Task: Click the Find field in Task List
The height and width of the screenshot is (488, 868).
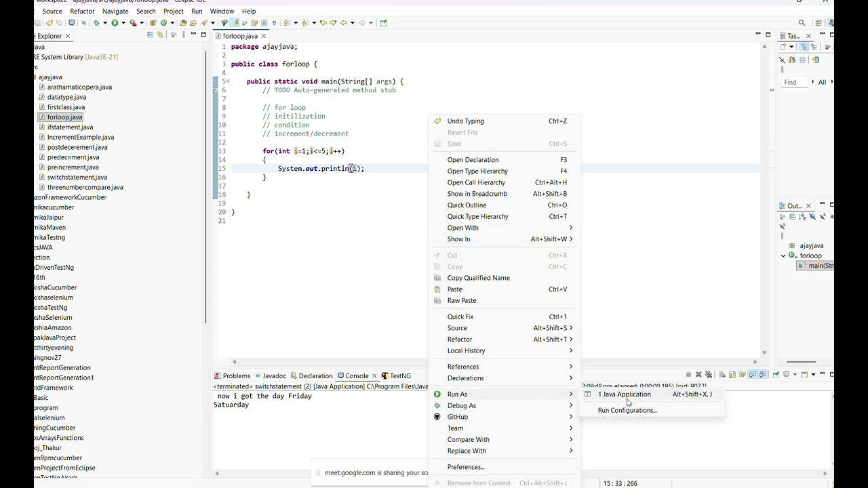Action: point(795,82)
